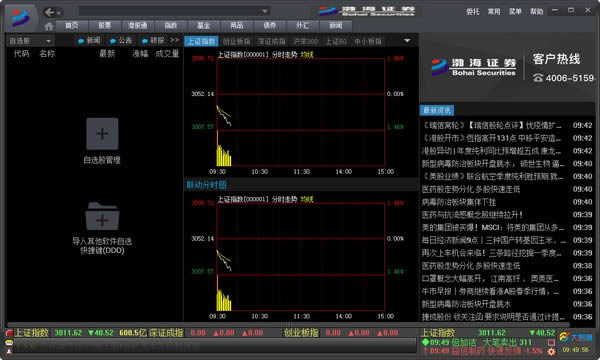The image size is (600, 360).
Task: Switch to the 基金 tab
Action: pyautogui.click(x=204, y=26)
